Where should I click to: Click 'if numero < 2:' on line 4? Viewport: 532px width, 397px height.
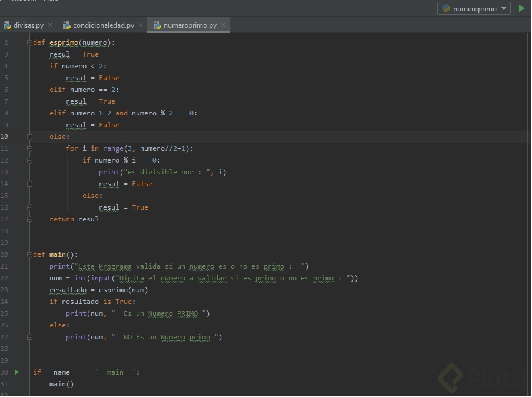[x=78, y=66]
